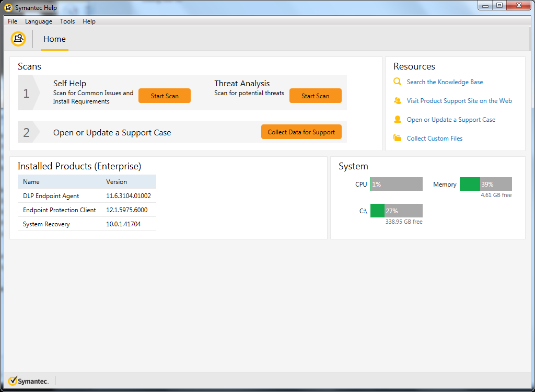This screenshot has height=392, width=535.
Task: Start the Threat Analysis scan
Action: click(x=315, y=96)
